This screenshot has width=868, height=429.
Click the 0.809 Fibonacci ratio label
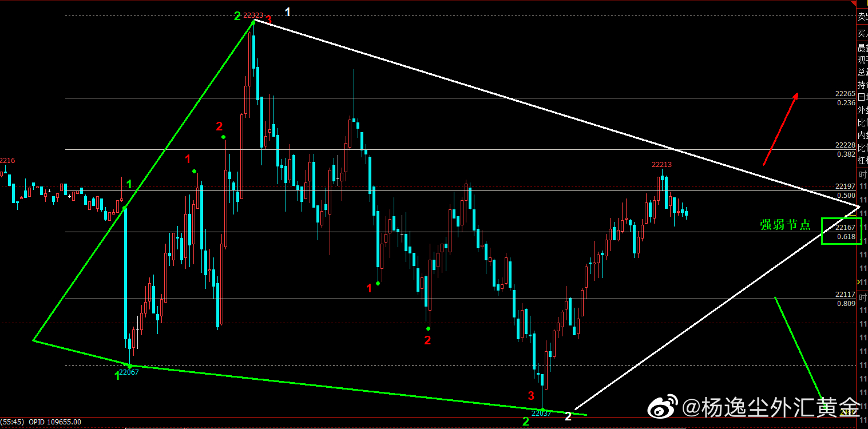click(846, 304)
